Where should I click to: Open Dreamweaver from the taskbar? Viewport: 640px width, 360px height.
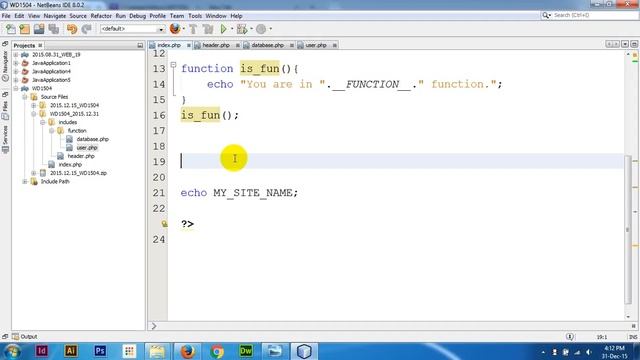click(x=246, y=351)
